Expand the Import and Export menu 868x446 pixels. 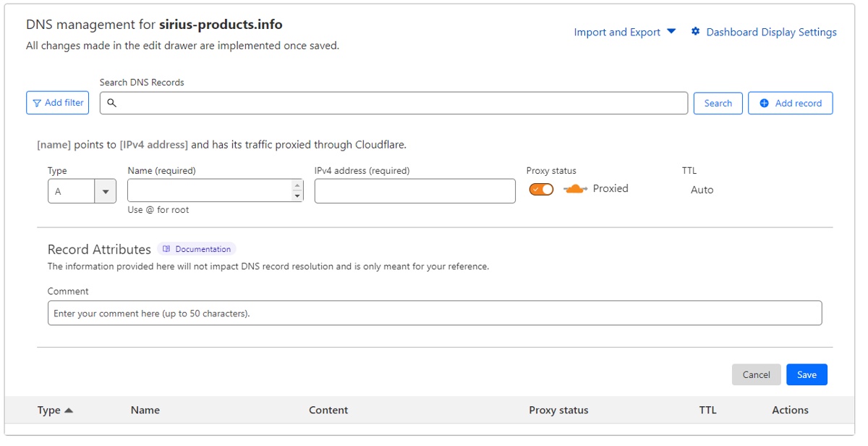click(625, 32)
